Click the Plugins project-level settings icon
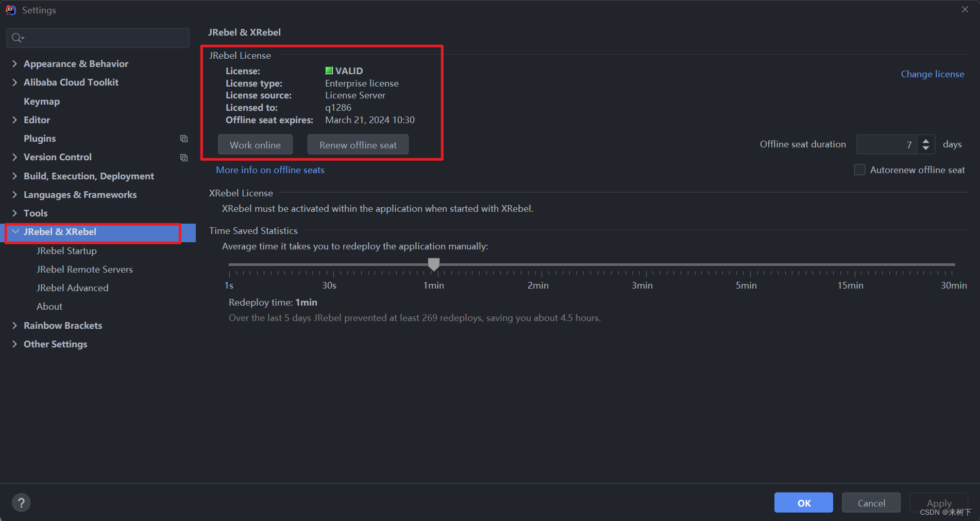The image size is (980, 521). 184,139
